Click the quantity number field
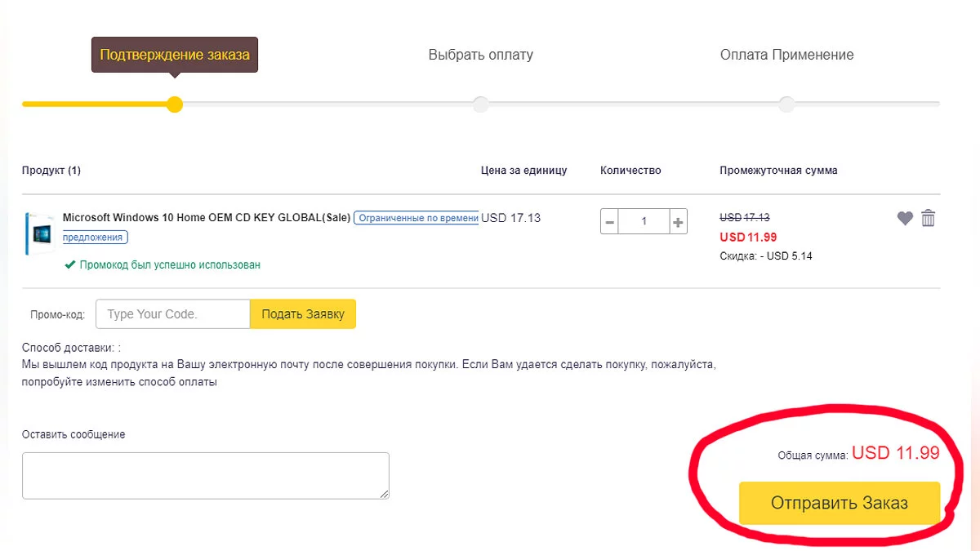This screenshot has height=551, width=980. (x=644, y=221)
